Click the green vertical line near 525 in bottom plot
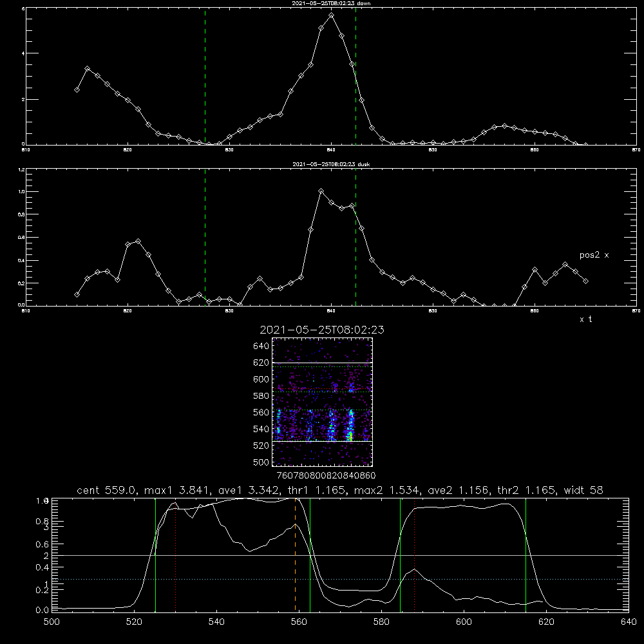The height and width of the screenshot is (644, 644). click(x=156, y=555)
